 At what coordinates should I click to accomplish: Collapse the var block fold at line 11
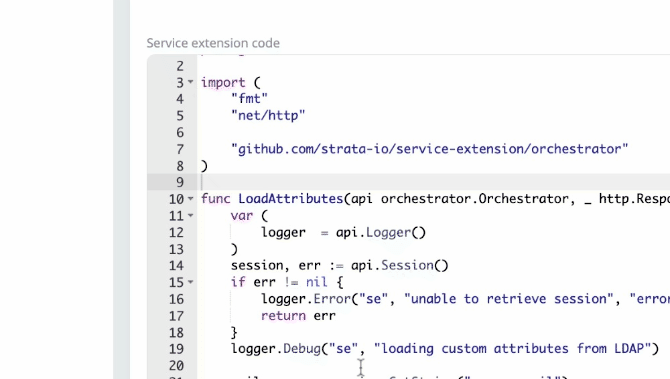point(191,215)
